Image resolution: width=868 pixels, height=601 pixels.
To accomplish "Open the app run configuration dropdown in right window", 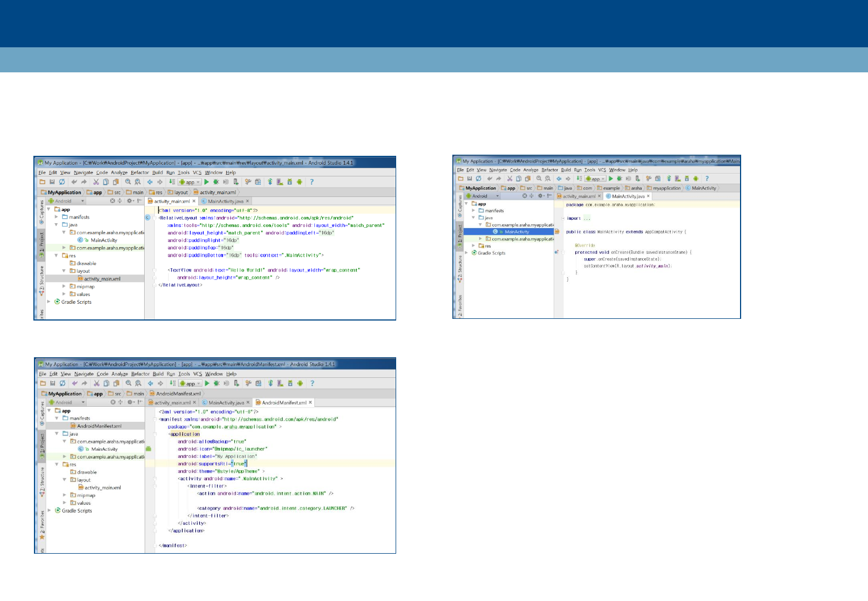I will [x=596, y=179].
